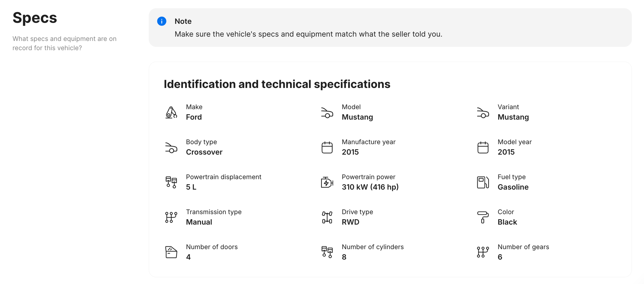
Task: Click the Fuel type pump icon
Action: coord(483,182)
